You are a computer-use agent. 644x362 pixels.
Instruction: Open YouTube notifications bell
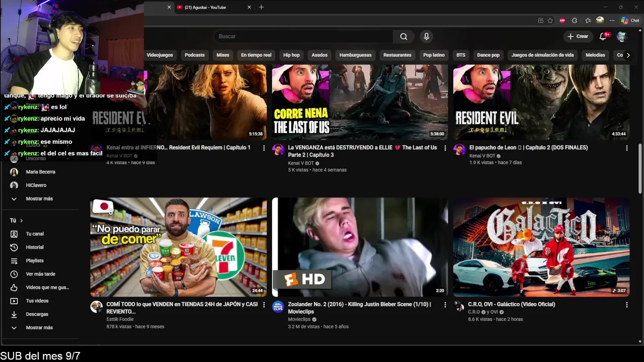603,36
